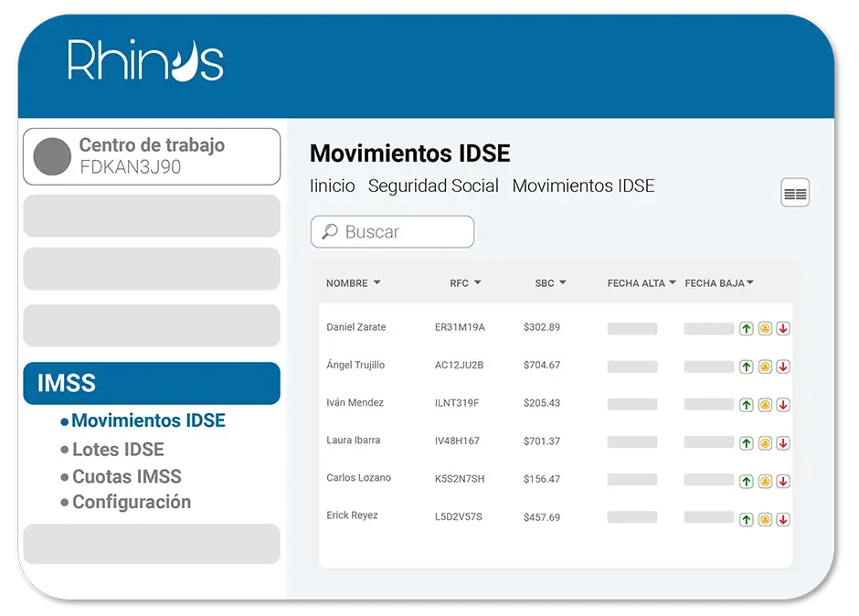Viewport: 859px width, 616px height.
Task: Select Movimientos IDSE in sidebar
Action: click(x=148, y=420)
